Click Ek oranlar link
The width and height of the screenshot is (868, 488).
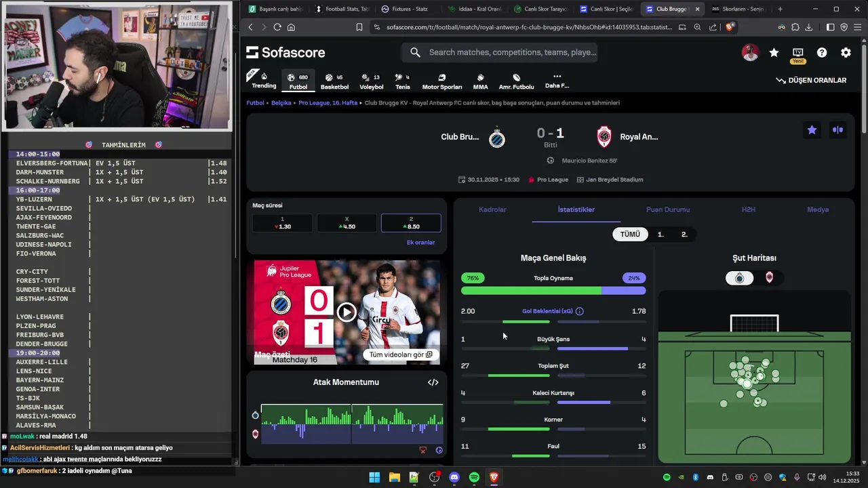[420, 243]
